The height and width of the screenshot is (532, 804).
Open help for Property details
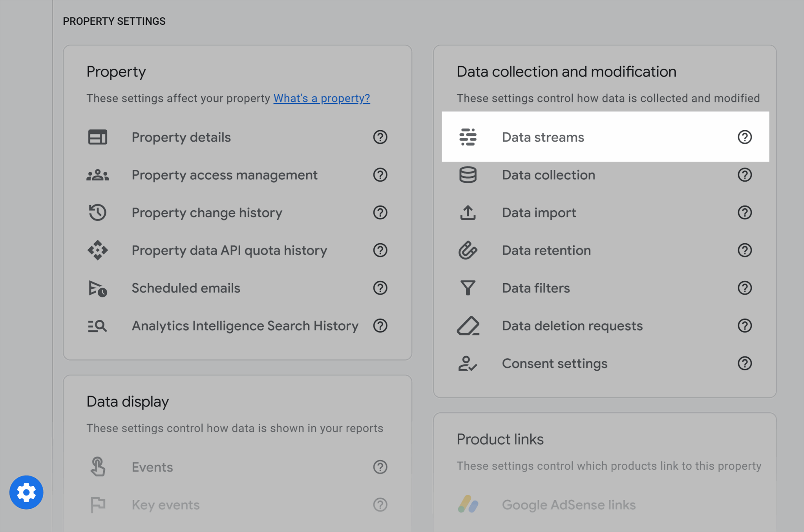pos(380,137)
